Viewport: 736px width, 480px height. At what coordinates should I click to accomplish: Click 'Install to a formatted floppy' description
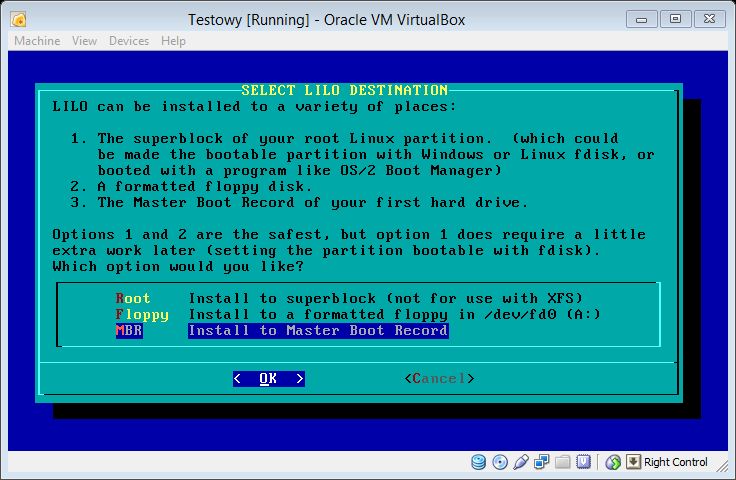[x=394, y=314]
